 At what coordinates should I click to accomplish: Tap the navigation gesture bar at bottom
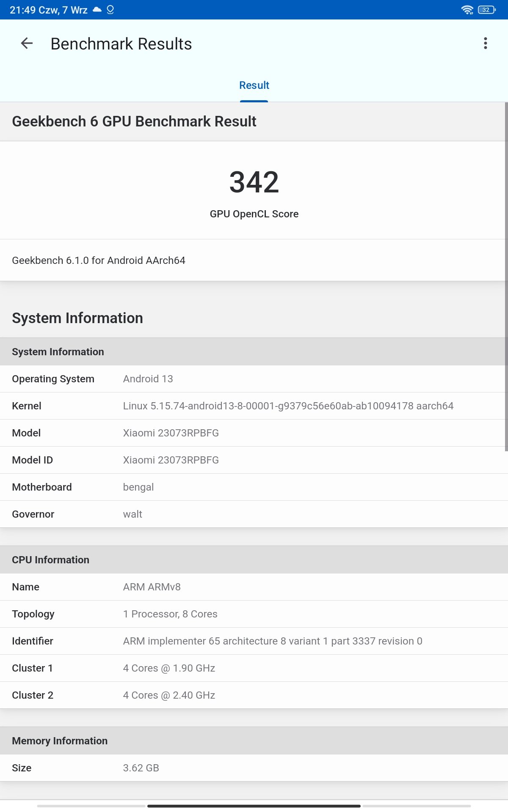(254, 806)
